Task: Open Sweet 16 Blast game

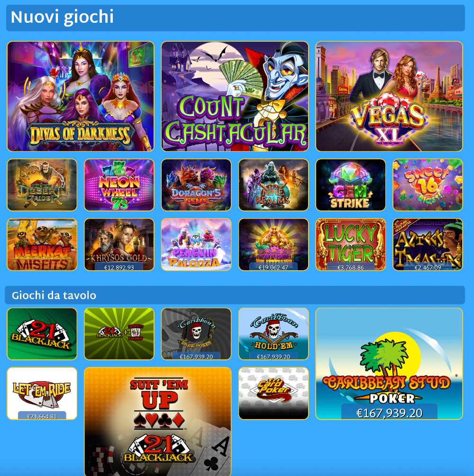Action: (x=428, y=185)
